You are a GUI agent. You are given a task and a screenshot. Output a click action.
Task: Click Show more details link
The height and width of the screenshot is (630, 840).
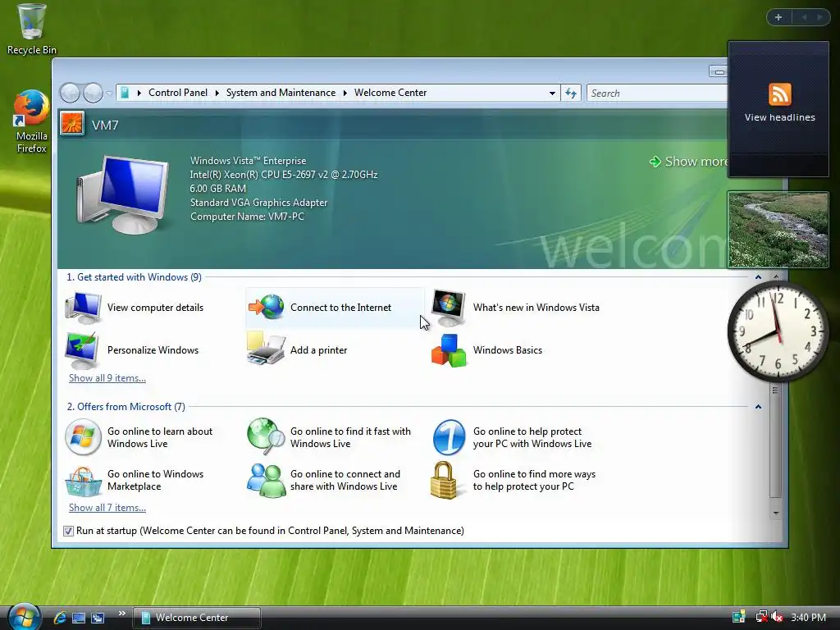pyautogui.click(x=688, y=162)
